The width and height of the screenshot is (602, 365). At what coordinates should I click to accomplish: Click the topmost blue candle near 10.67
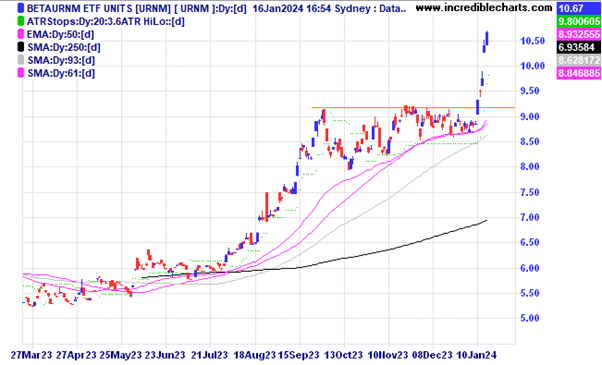pyautogui.click(x=486, y=38)
